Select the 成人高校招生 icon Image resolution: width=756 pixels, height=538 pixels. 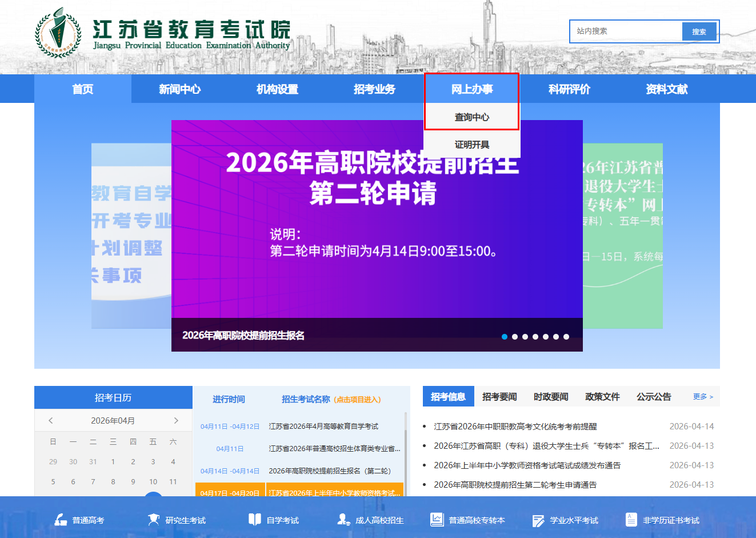(x=343, y=520)
